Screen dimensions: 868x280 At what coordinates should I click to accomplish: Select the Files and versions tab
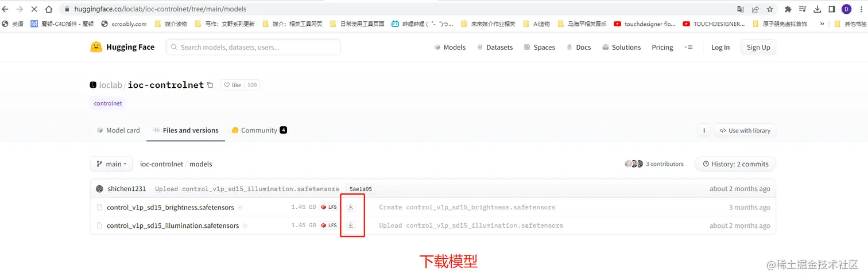[x=186, y=130]
